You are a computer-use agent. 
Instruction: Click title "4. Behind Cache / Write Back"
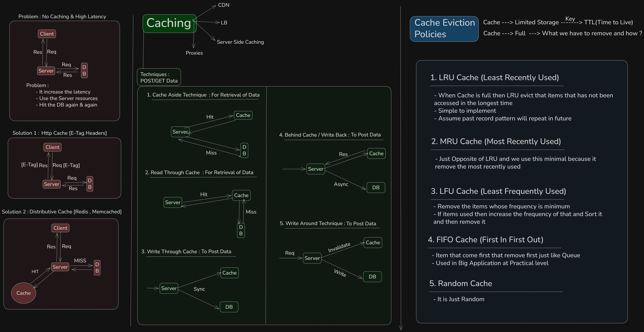tap(313, 135)
